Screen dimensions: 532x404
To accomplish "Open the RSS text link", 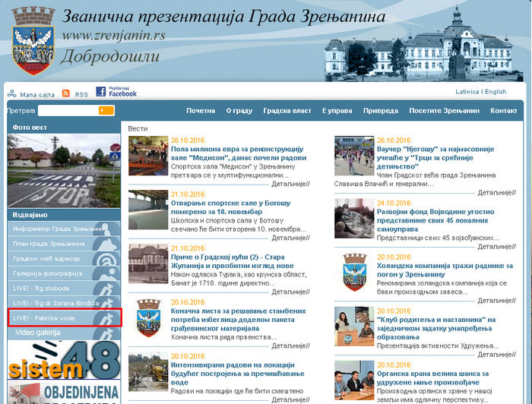I will tap(81, 95).
